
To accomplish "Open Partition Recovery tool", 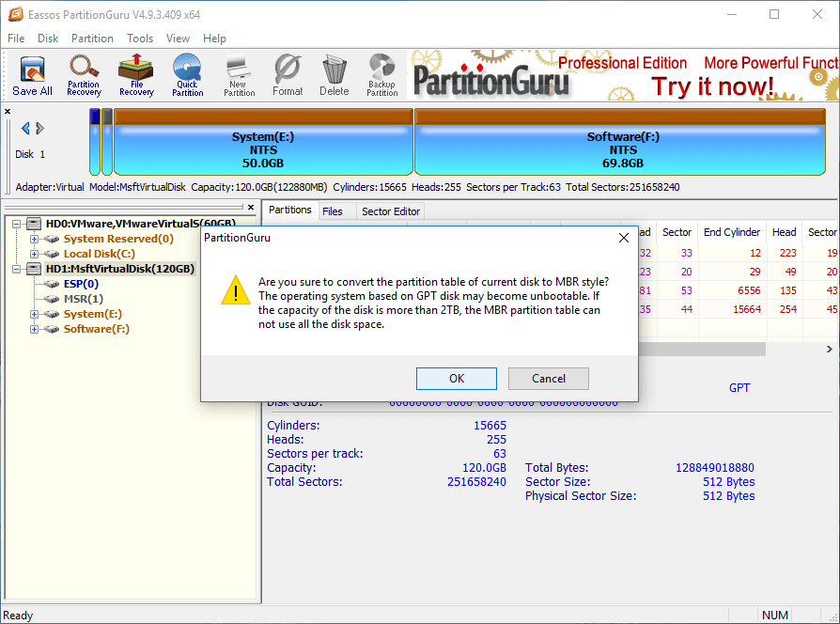I will click(x=84, y=75).
